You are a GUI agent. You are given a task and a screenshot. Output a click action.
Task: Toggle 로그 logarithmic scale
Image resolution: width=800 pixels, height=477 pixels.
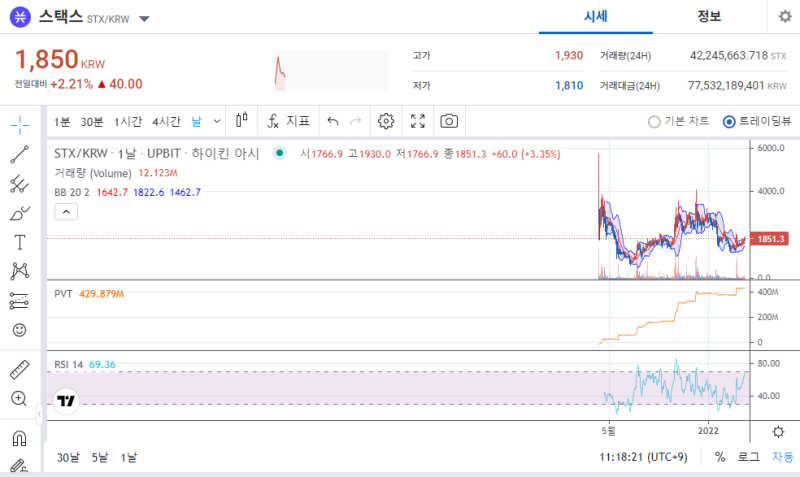pos(748,457)
